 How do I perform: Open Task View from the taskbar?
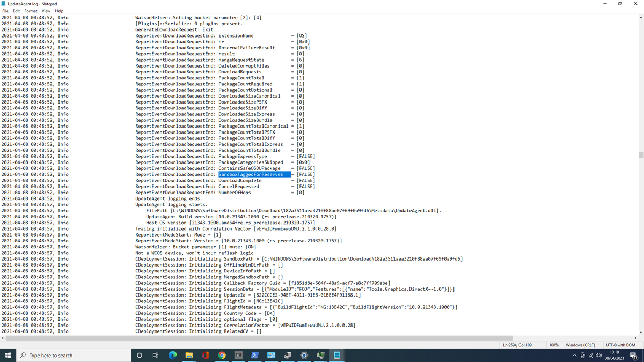(156, 355)
